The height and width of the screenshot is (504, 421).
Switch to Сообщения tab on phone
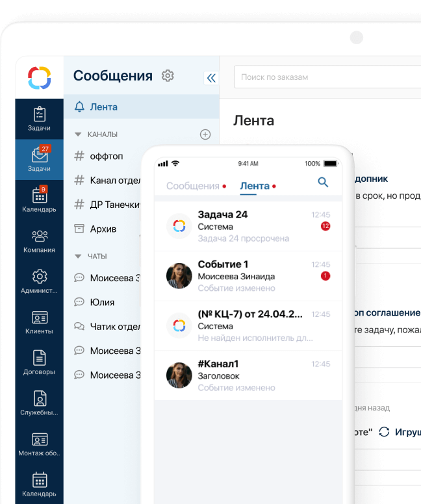[193, 186]
